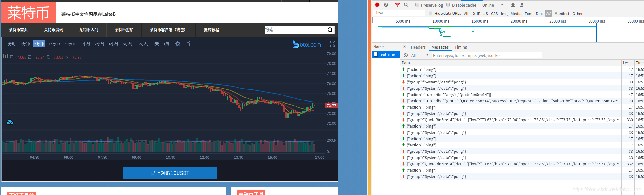Open chart indicators icon
Viewport: 644px width, 195px height.
click(x=188, y=44)
